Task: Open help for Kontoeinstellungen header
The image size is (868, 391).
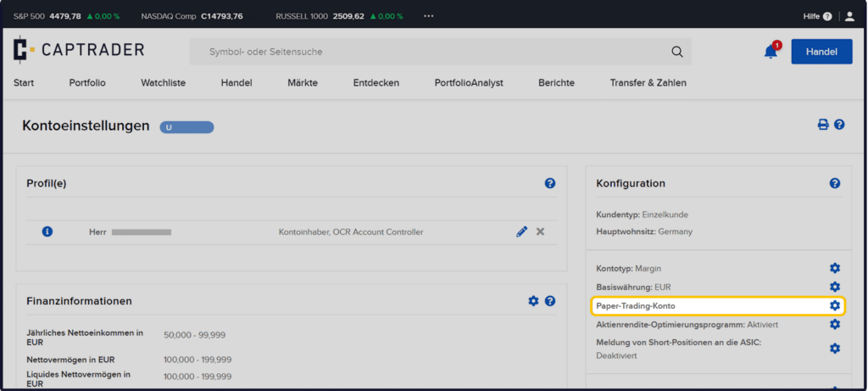Action: tap(839, 125)
